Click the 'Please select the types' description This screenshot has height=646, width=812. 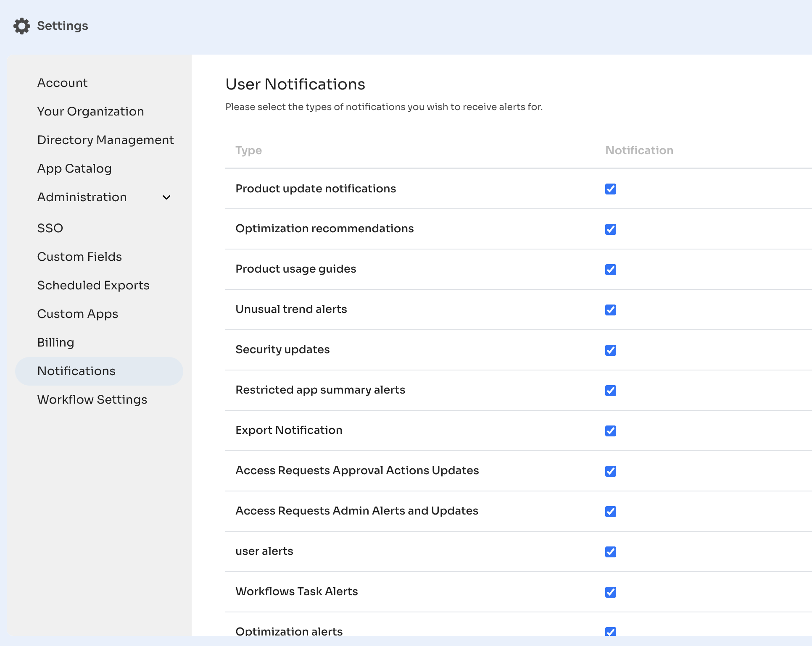(384, 107)
